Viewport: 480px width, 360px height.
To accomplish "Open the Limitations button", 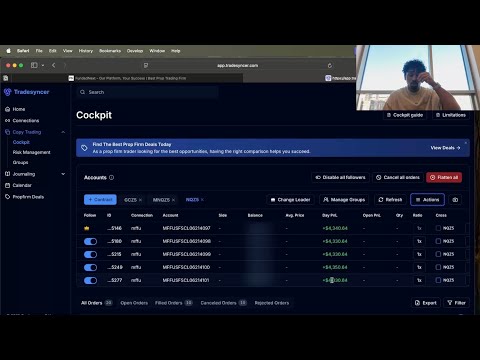I will pyautogui.click(x=451, y=115).
